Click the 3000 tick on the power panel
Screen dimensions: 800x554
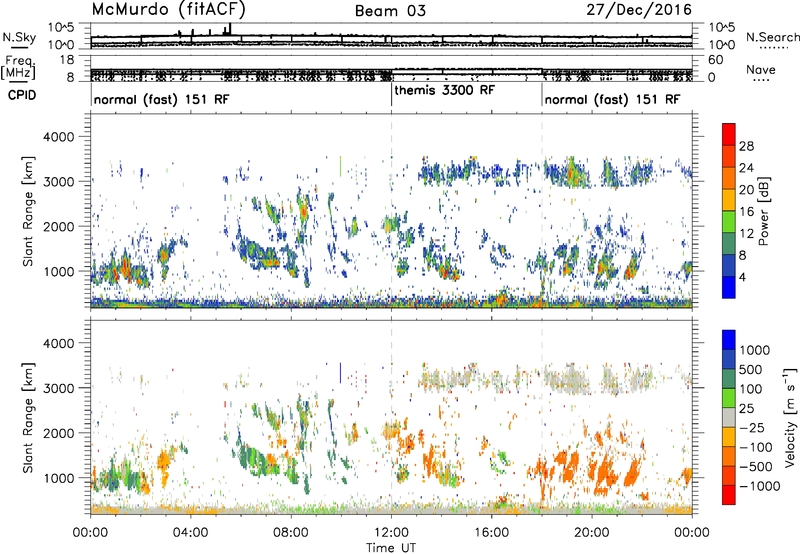click(x=61, y=182)
